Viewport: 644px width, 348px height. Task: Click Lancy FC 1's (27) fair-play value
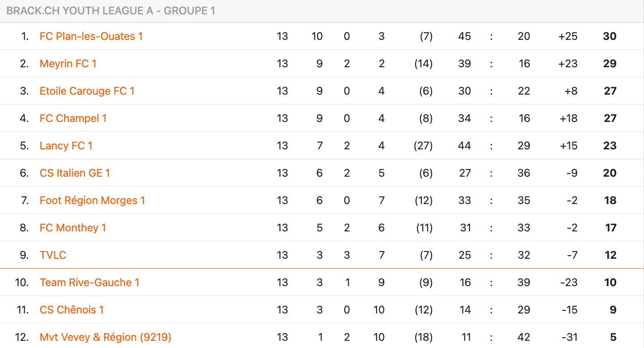(x=423, y=146)
